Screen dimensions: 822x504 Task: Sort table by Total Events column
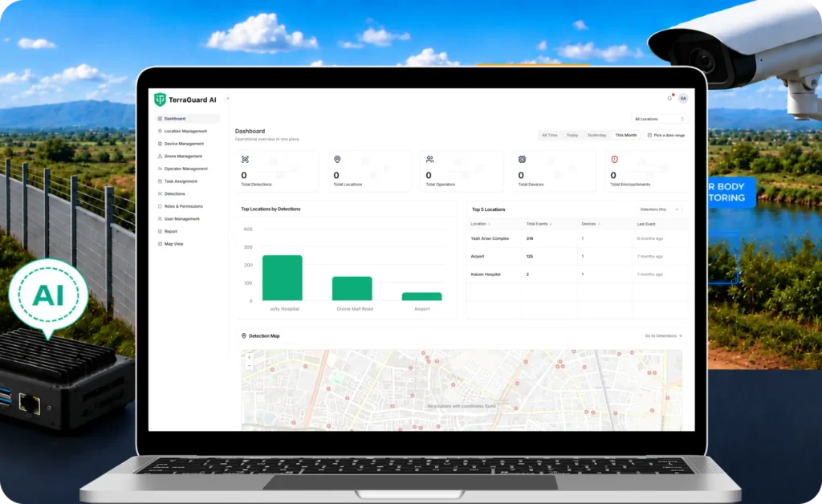tap(539, 224)
